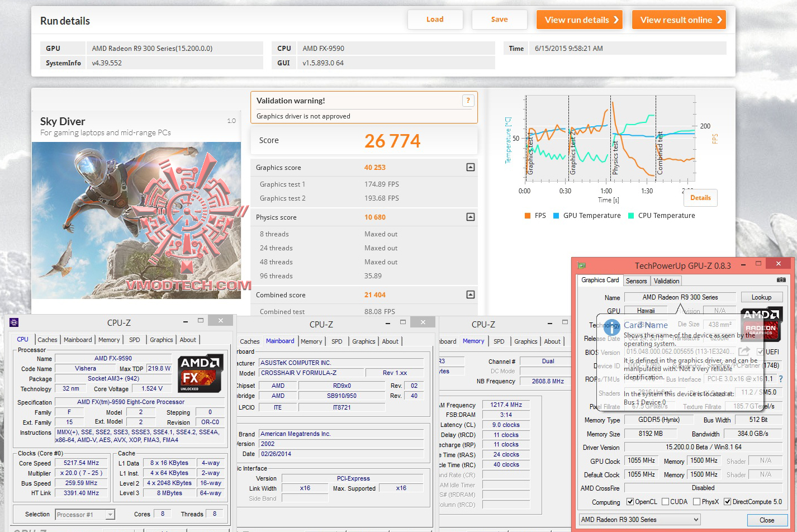Click the Core Speed value 5217.54 MHz
Screen dimensions: 797x532
click(82, 463)
